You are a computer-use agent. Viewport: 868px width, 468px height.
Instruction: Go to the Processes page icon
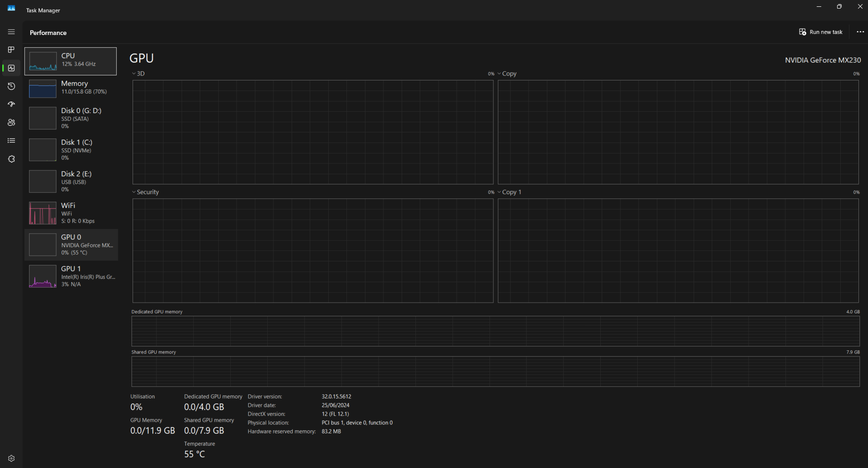pos(11,50)
